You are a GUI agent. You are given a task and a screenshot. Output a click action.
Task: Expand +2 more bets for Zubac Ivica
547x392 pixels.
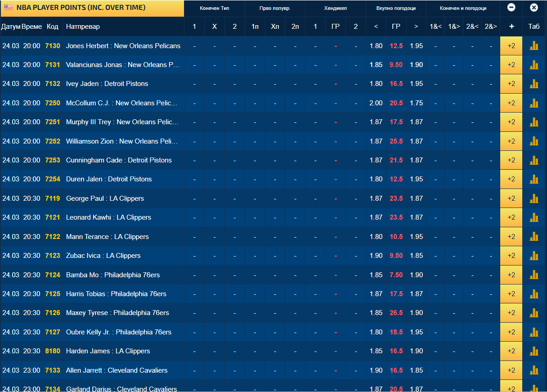point(511,256)
